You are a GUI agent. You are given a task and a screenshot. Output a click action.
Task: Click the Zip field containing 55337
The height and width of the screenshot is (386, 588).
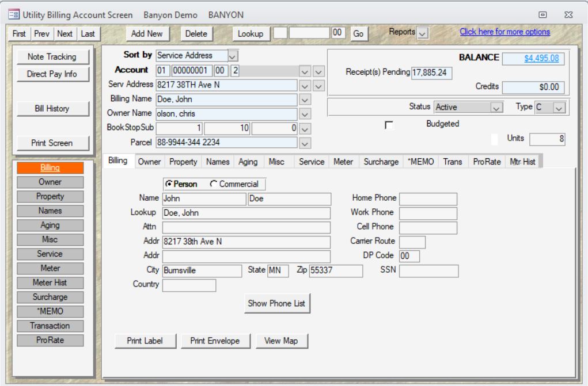(336, 270)
